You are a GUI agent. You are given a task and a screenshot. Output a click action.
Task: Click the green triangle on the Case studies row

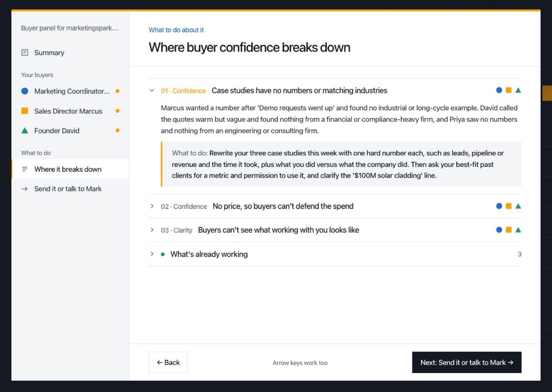pos(518,90)
